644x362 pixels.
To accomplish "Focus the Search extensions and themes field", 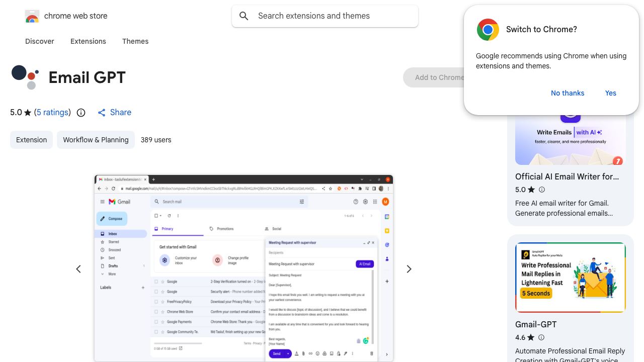I will point(325,16).
